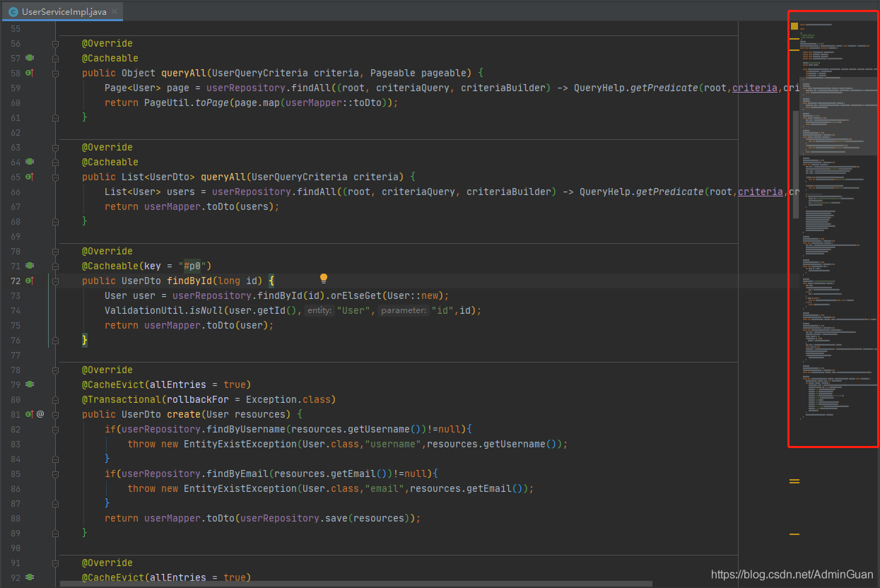The image size is (880, 588).
Task: Click the horizontal scrollbar at editor bottom
Action: pyautogui.click(x=353, y=584)
